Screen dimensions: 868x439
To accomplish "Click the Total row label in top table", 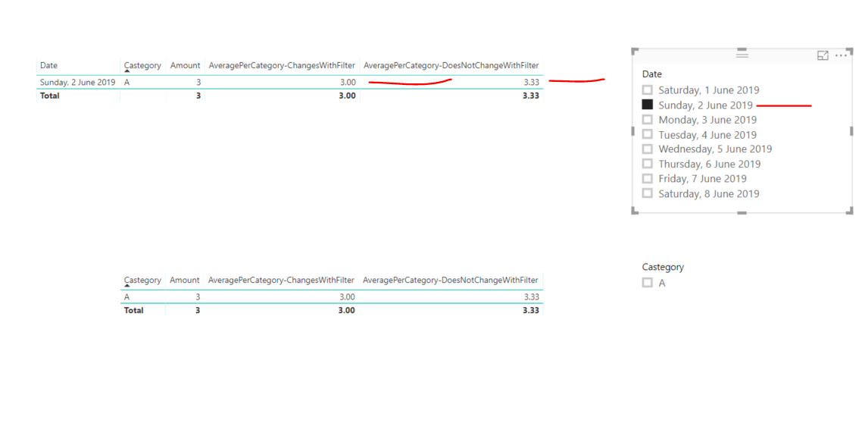I will 49,96.
